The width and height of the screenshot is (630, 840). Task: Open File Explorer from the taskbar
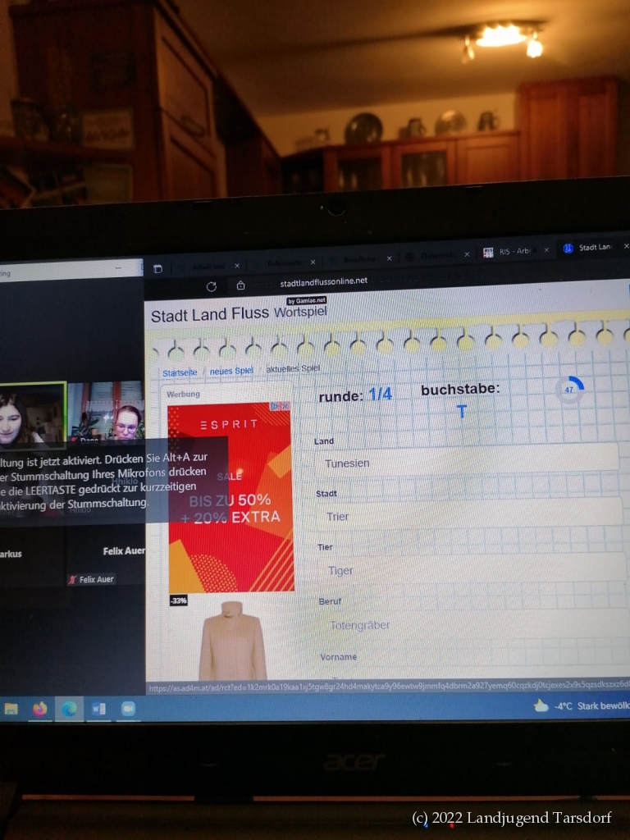click(x=11, y=710)
